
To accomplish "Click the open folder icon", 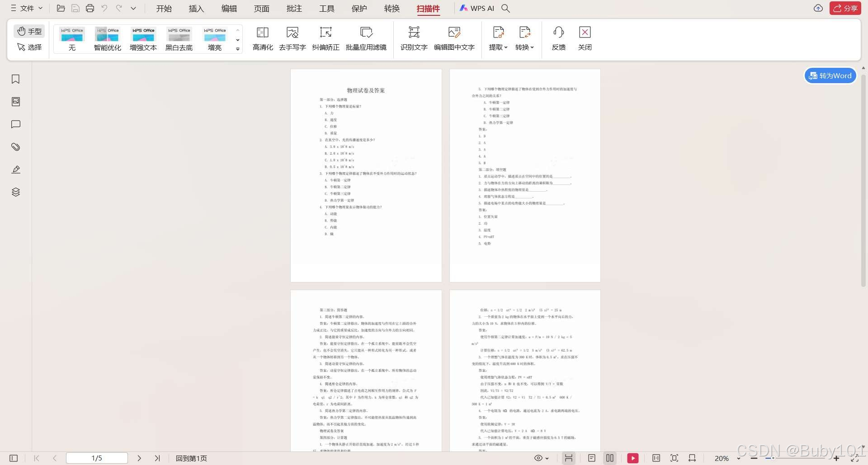I will click(x=61, y=8).
